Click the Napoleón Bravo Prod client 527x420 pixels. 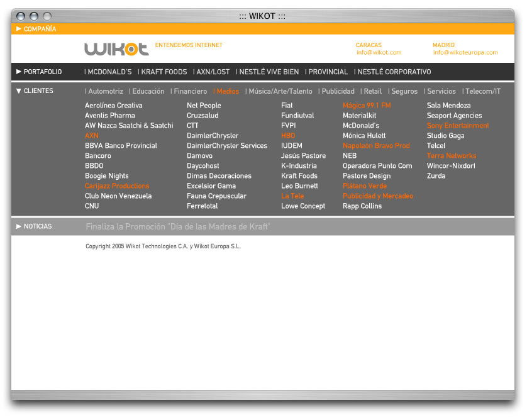point(376,146)
